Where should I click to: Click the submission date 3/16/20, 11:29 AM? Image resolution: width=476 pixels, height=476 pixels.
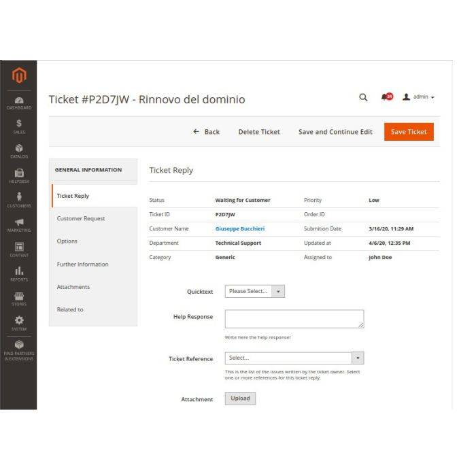coord(391,228)
